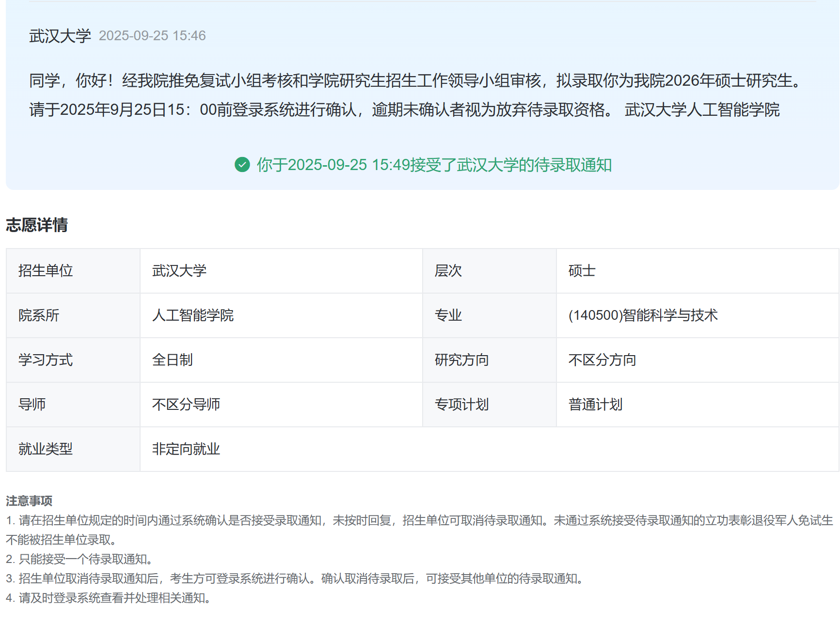
Task: Click the 非定向就业 value cell
Action: point(490,449)
